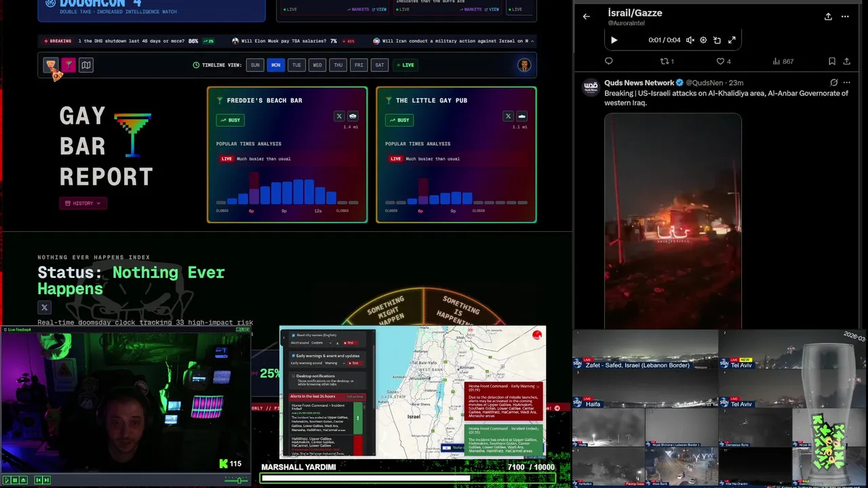The width and height of the screenshot is (868, 488).
Task: Open X link on The Little Gay Pub card
Action: tap(508, 116)
